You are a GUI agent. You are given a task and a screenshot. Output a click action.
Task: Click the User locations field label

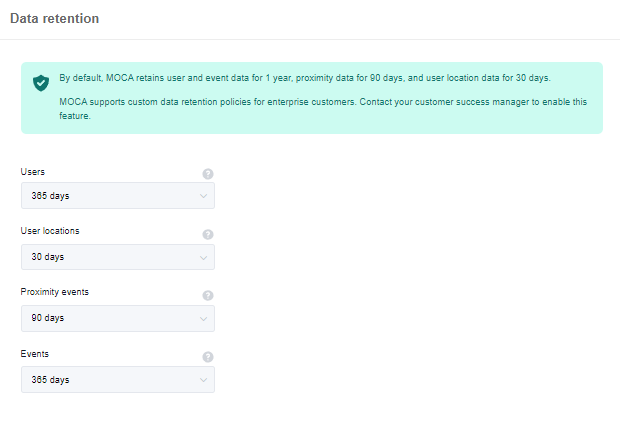tap(50, 231)
